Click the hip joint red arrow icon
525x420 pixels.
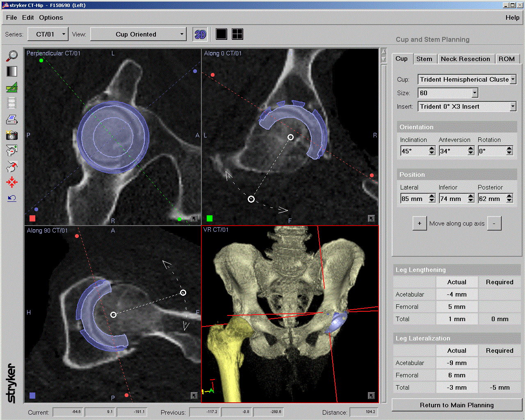pos(12,167)
